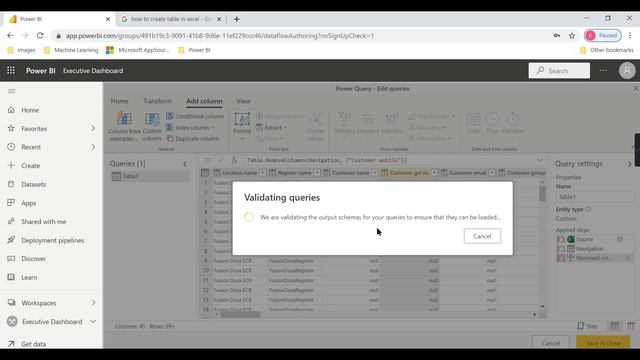Open Deployment pipelines
This screenshot has width=640, height=360.
52,240
